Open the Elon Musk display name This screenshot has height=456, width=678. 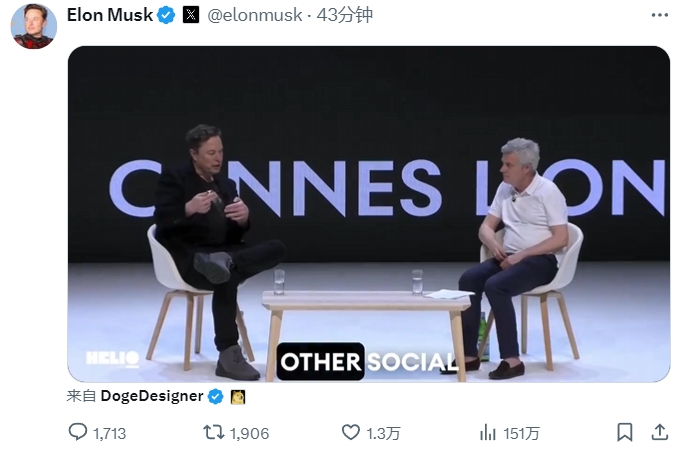coord(110,16)
